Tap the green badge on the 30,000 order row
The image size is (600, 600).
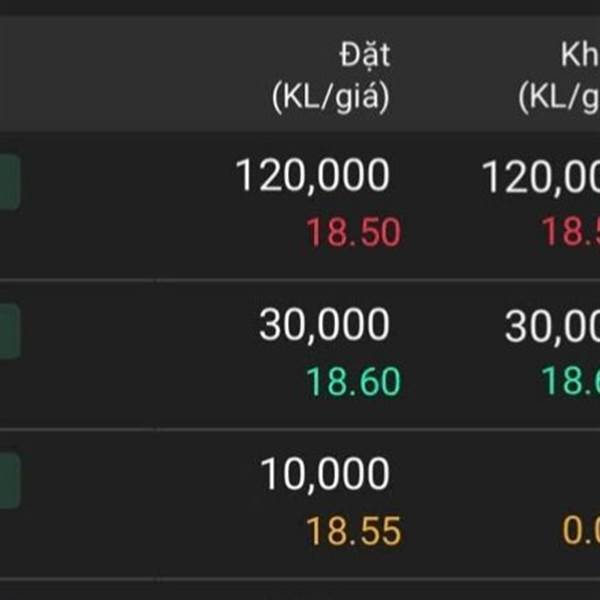click(10, 331)
